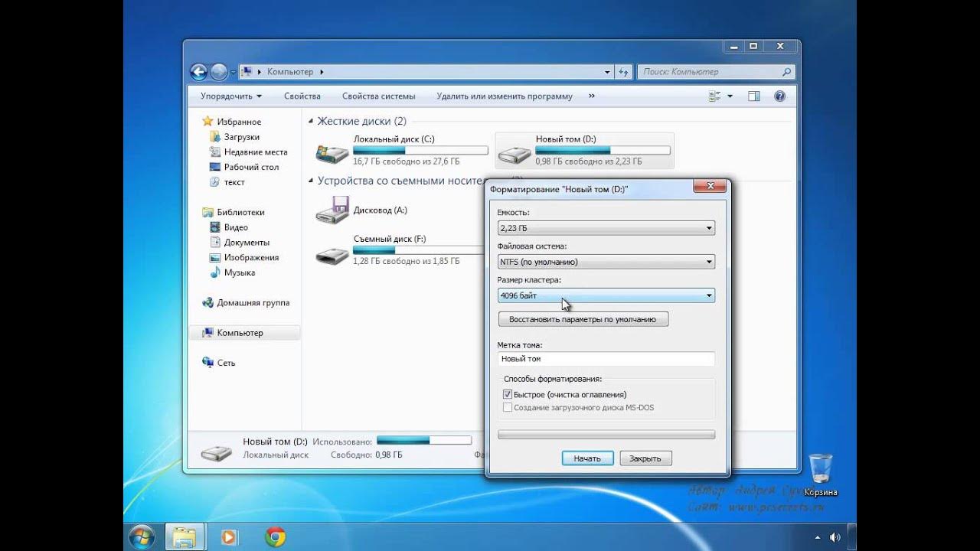980x551 pixels.
Task: Open Explorer help question mark icon
Action: [x=779, y=96]
